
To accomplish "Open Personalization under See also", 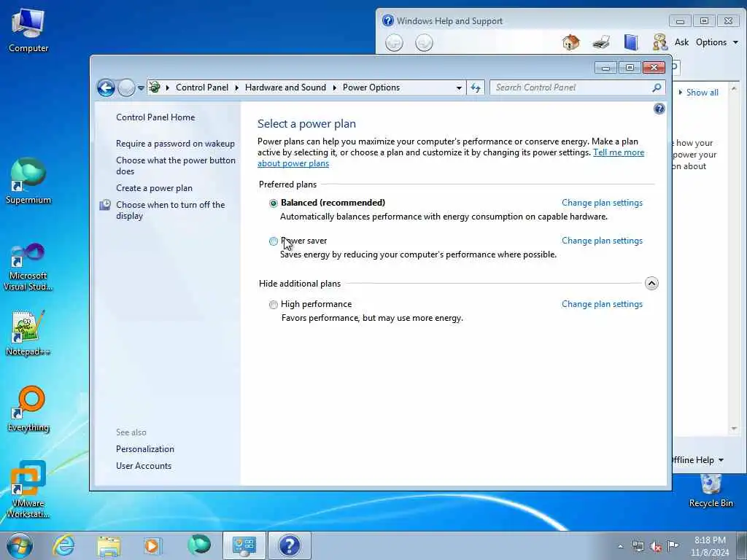I will coord(145,449).
